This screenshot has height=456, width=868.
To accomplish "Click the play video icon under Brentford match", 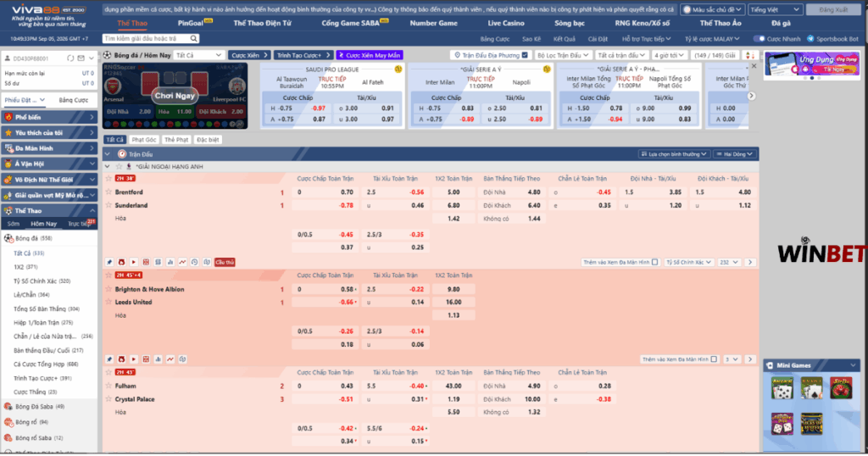I will (x=133, y=262).
